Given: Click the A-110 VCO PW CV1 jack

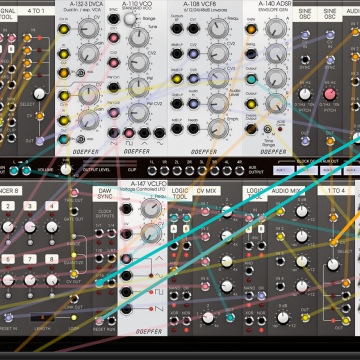Looking at the screenshot, I should pyautogui.click(x=114, y=87).
